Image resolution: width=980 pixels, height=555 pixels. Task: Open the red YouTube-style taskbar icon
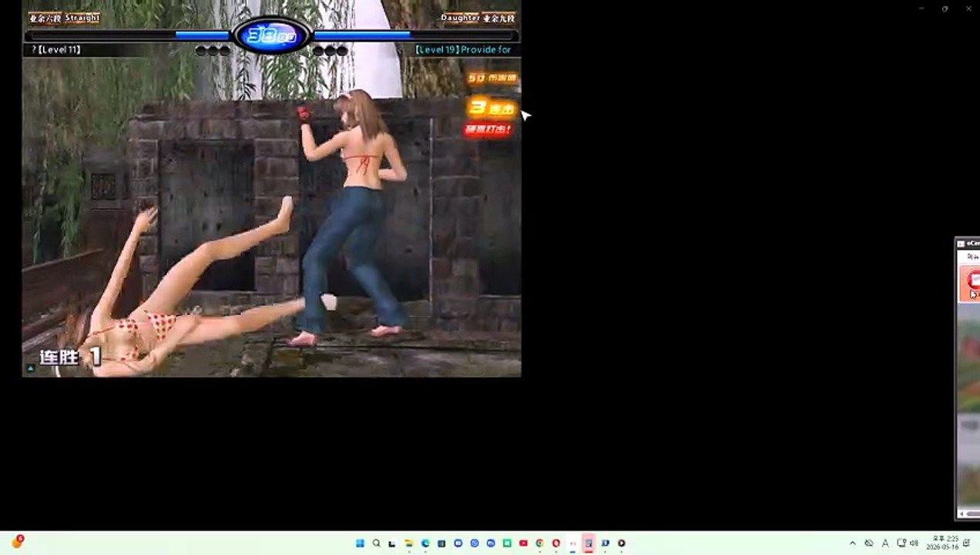tap(523, 543)
